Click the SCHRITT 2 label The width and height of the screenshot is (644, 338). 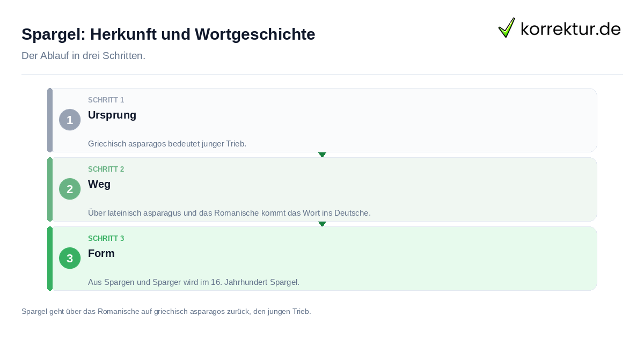(x=106, y=170)
